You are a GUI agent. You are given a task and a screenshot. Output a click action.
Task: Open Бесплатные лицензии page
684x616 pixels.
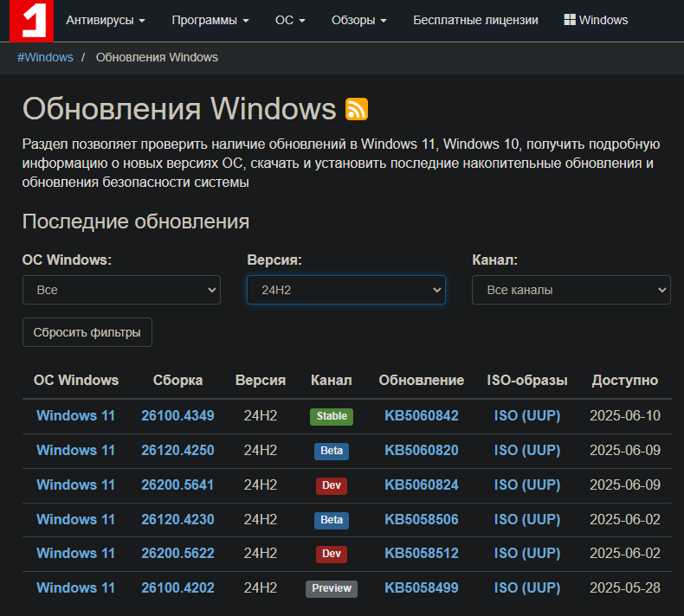[475, 20]
